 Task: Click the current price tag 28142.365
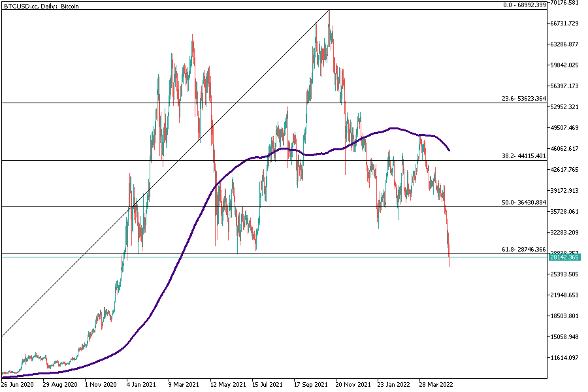pos(565,257)
